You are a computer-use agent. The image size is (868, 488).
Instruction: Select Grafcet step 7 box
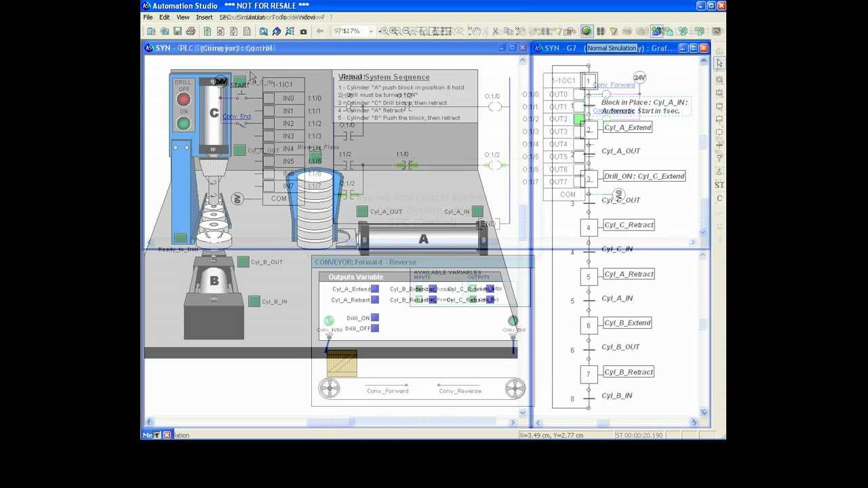click(588, 374)
